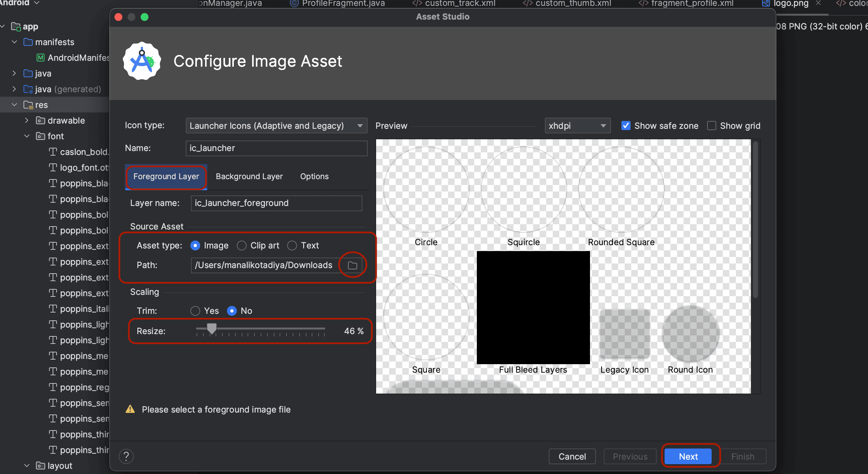Enable the Show grid checkbox
The height and width of the screenshot is (474, 868).
tap(711, 126)
